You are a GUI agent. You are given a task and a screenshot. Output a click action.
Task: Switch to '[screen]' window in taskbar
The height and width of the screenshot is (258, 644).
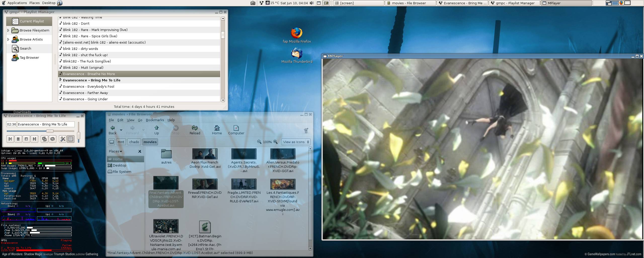pyautogui.click(x=359, y=3)
